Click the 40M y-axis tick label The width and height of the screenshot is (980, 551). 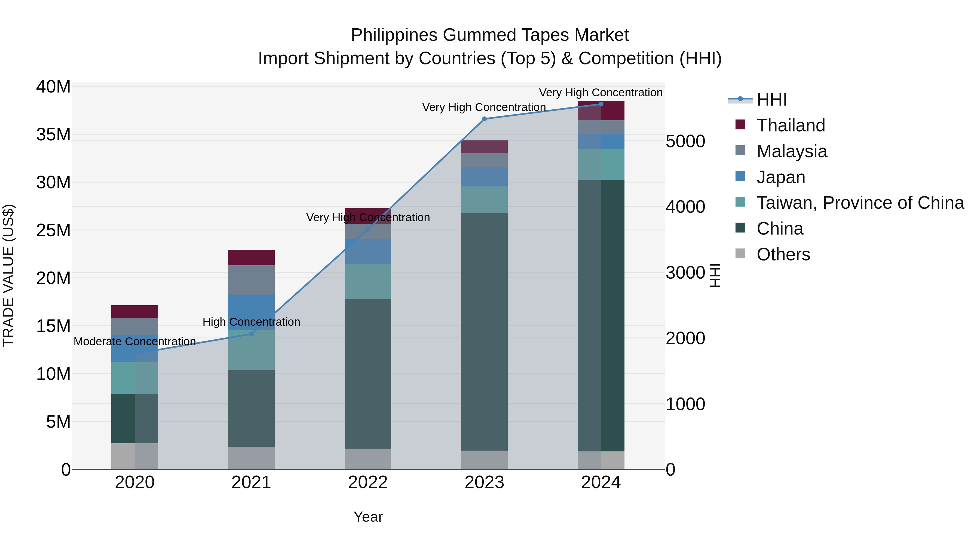[x=53, y=87]
